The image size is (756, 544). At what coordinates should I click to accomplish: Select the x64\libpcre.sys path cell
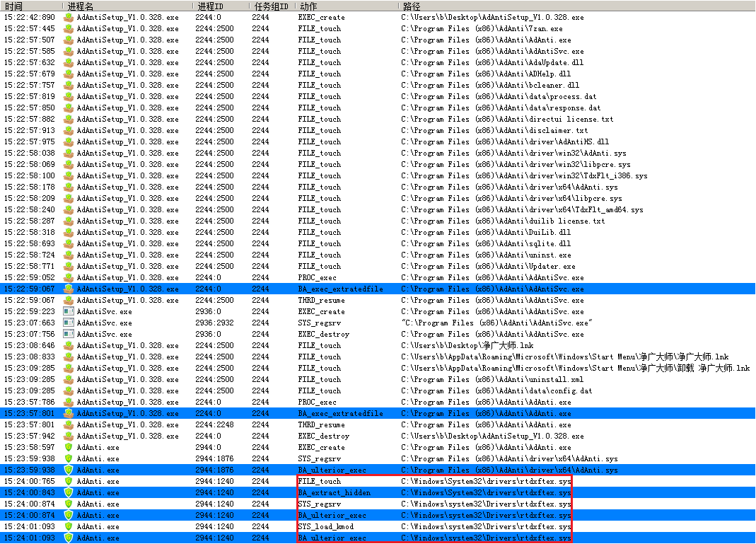511,198
